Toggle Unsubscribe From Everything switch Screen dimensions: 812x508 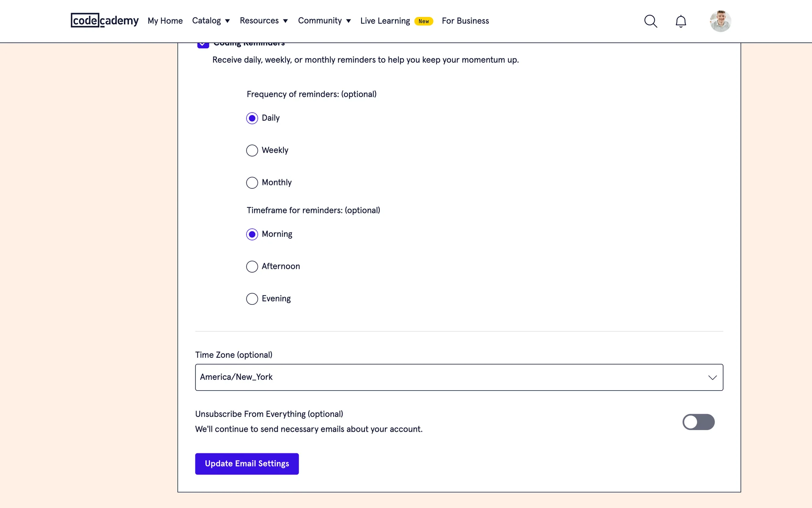[x=698, y=422]
